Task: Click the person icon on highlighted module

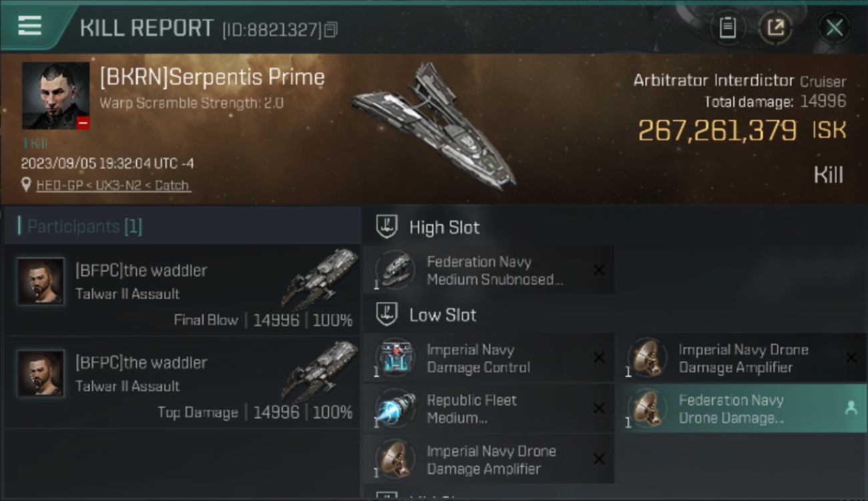Action: [x=851, y=408]
